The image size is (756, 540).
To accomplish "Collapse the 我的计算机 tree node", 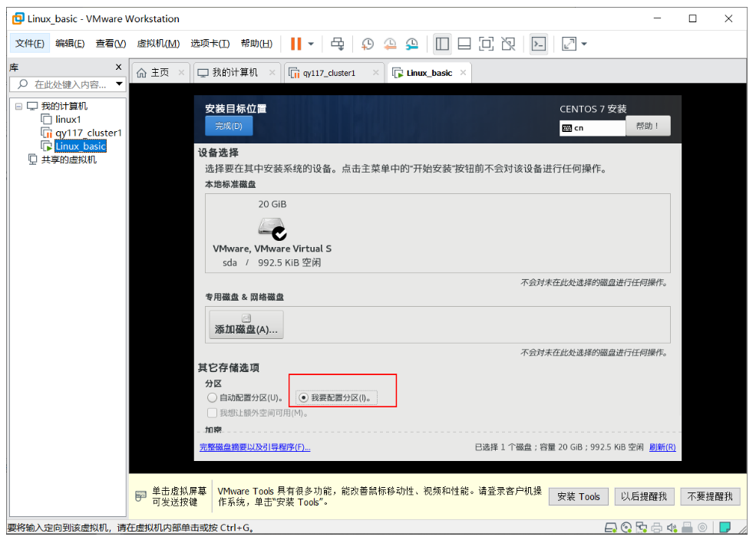I will (x=18, y=106).
